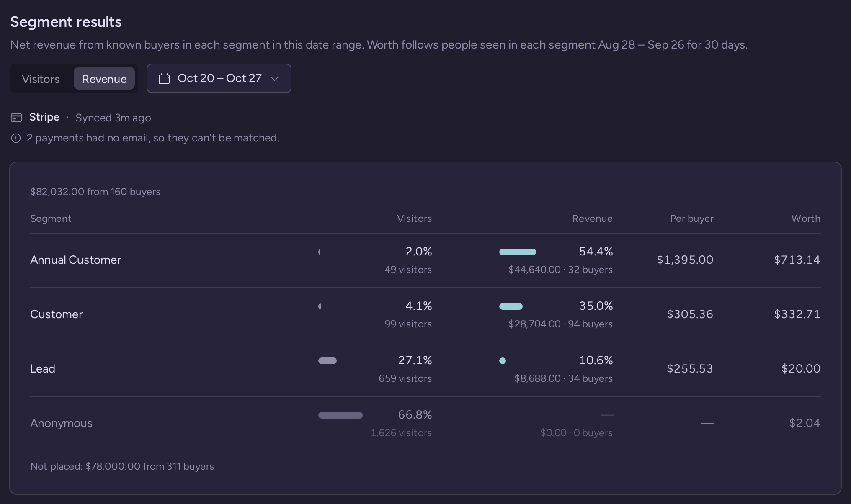Screen dimensions: 851x504
Task: Click the $713.14 worth value
Action: point(797,260)
